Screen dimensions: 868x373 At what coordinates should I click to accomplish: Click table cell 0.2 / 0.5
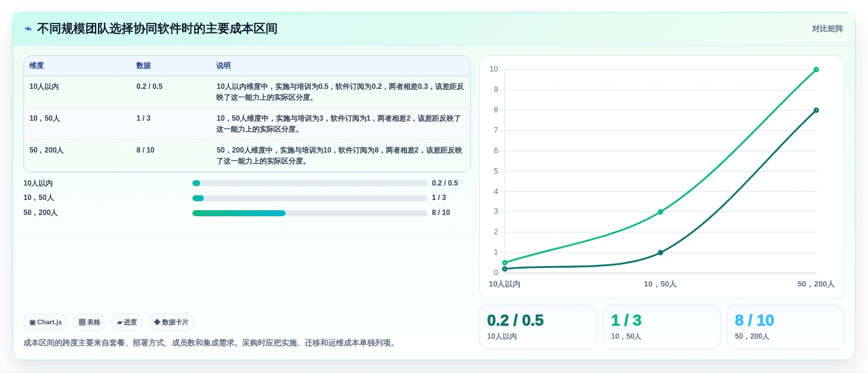click(x=149, y=86)
